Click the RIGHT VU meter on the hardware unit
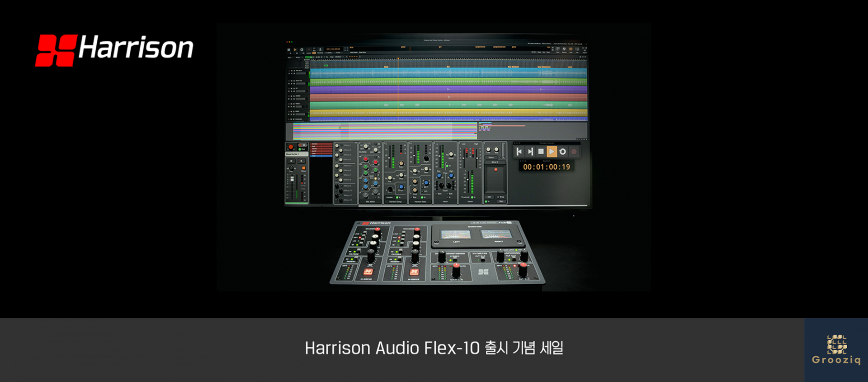The height and width of the screenshot is (382, 868). click(496, 234)
